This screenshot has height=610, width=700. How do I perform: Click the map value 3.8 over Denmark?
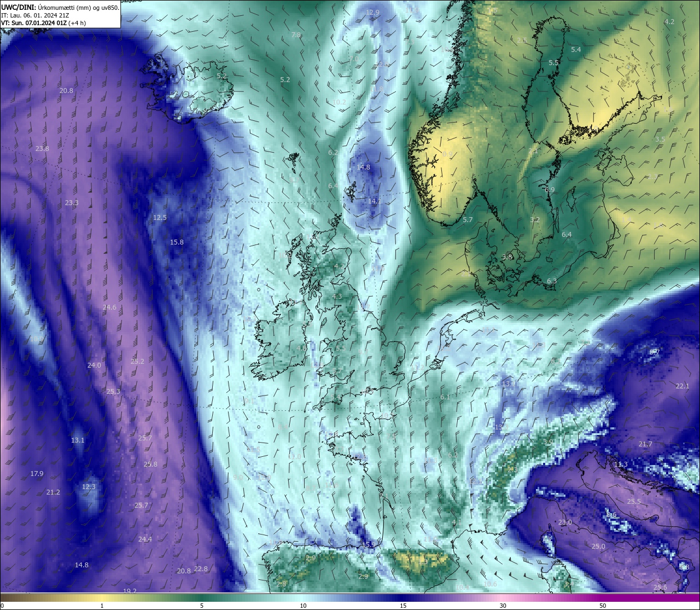507,257
